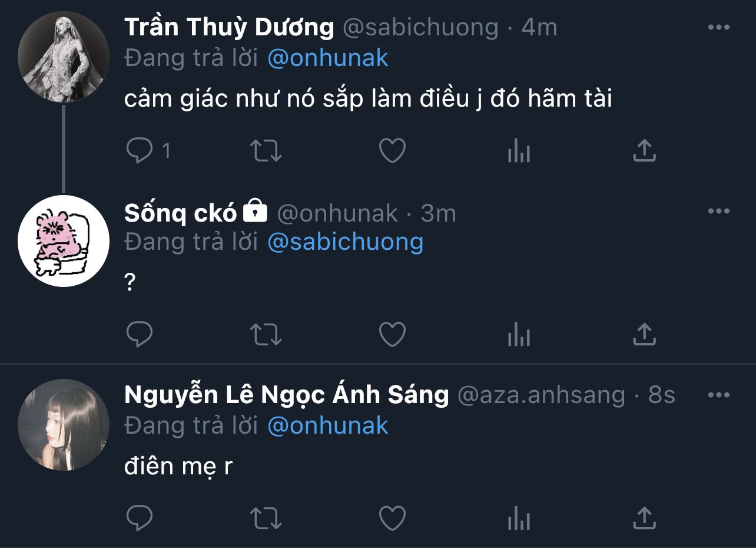Retweet Trần Thuỳ Dương's tweet
Screen dimensions: 756x548
(x=266, y=151)
